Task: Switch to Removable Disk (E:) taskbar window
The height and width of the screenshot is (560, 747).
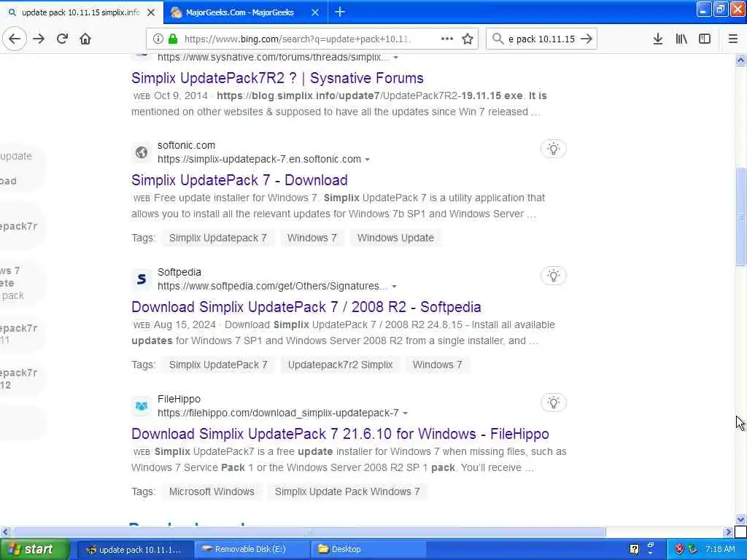Action: tap(253, 550)
